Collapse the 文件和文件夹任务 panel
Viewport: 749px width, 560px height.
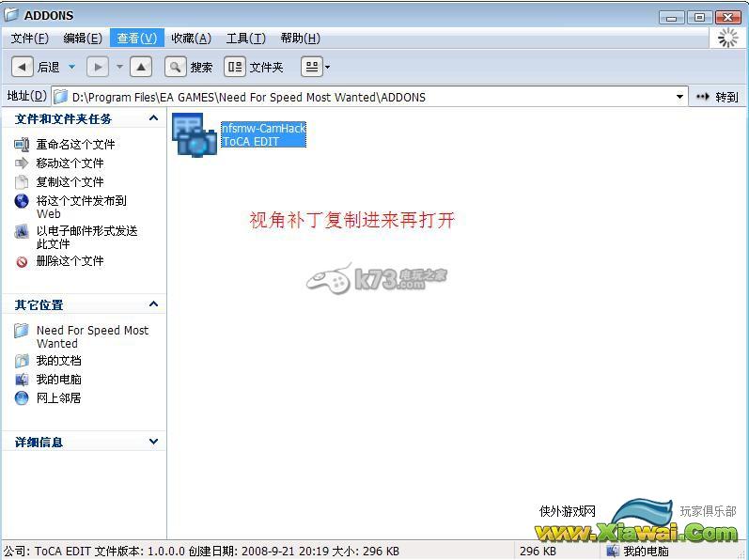[x=153, y=118]
